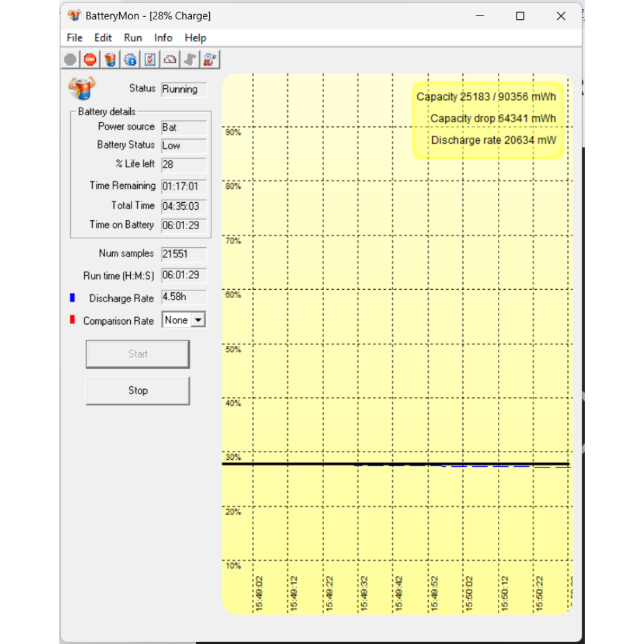This screenshot has height=644, width=644.
Task: Click the blue Discharge Rate color swatch
Action: (72, 298)
